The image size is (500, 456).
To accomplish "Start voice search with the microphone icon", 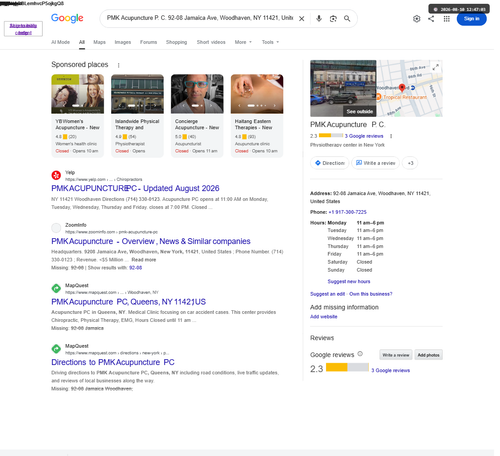I will pos(319,19).
